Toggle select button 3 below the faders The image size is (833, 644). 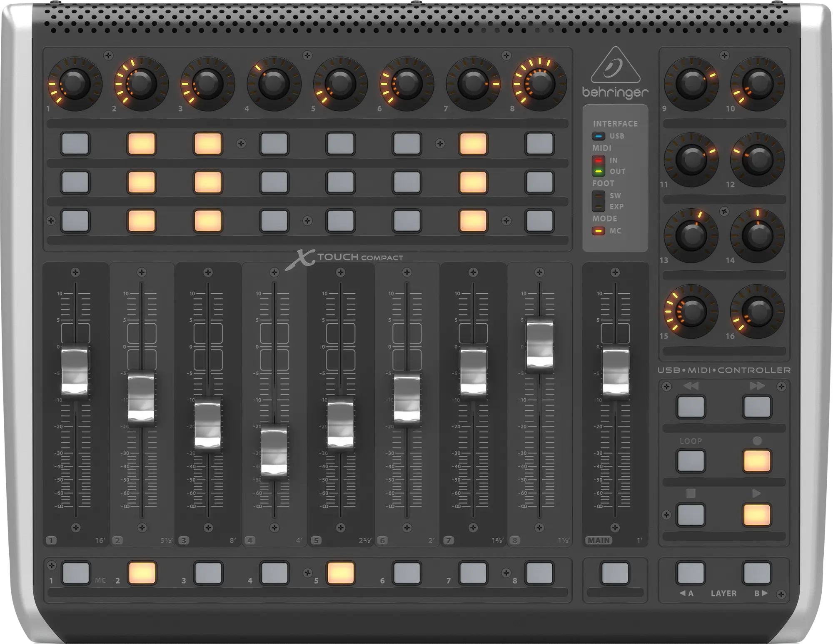208,573
